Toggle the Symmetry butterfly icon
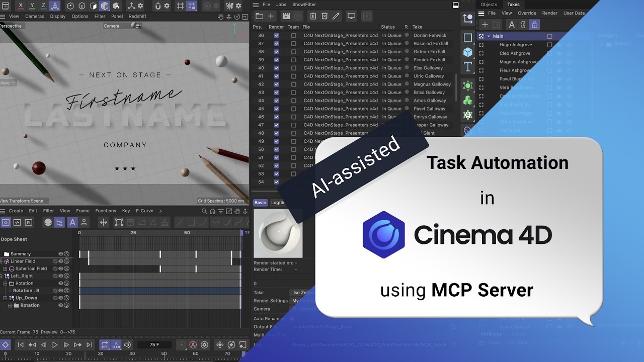Image resolution: width=644 pixels, height=362 pixels. 229,6
